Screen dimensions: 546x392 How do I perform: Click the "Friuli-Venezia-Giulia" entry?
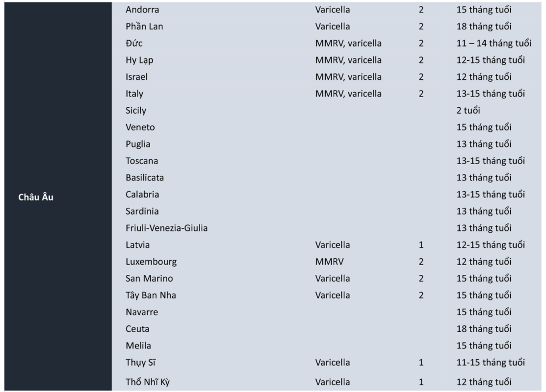[166, 228]
